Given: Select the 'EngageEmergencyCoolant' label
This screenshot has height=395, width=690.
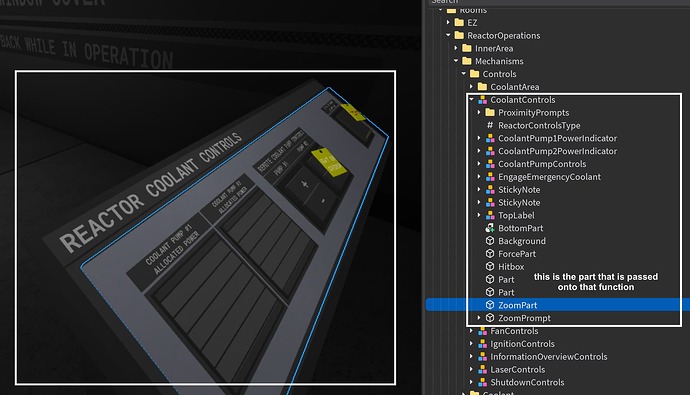Looking at the screenshot, I should tap(549, 177).
